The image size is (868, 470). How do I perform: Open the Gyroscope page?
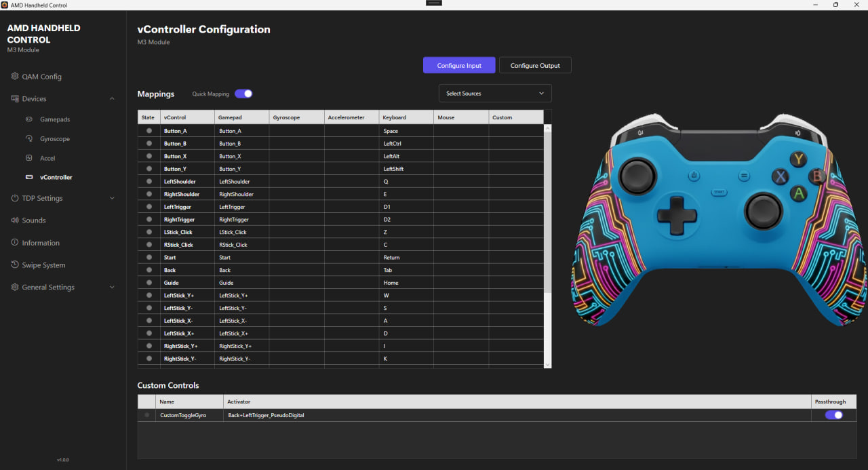click(x=55, y=139)
